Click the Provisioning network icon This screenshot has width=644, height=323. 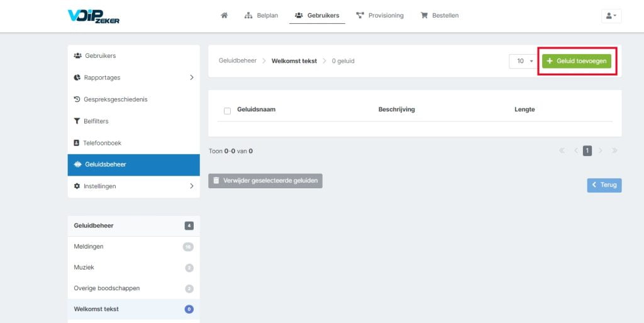coord(360,16)
